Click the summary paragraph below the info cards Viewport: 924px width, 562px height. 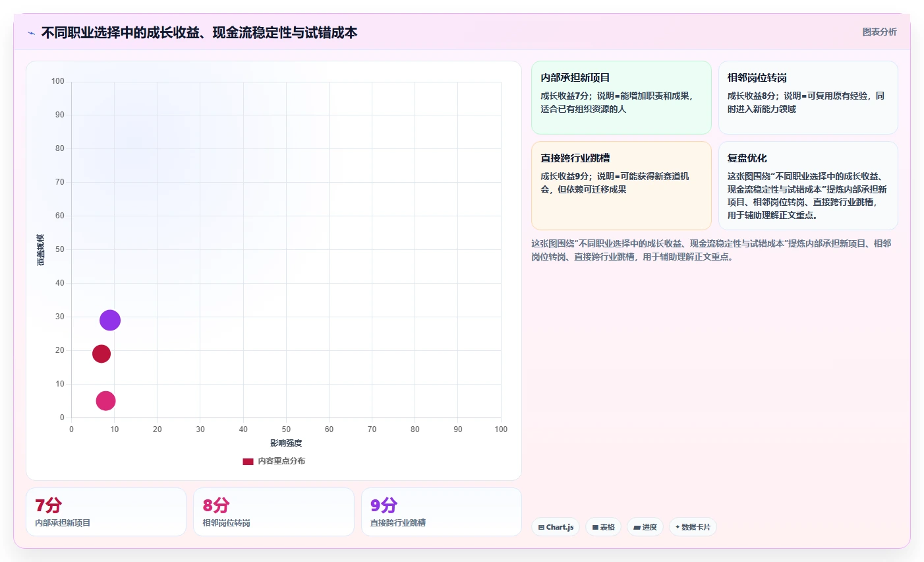[711, 250]
